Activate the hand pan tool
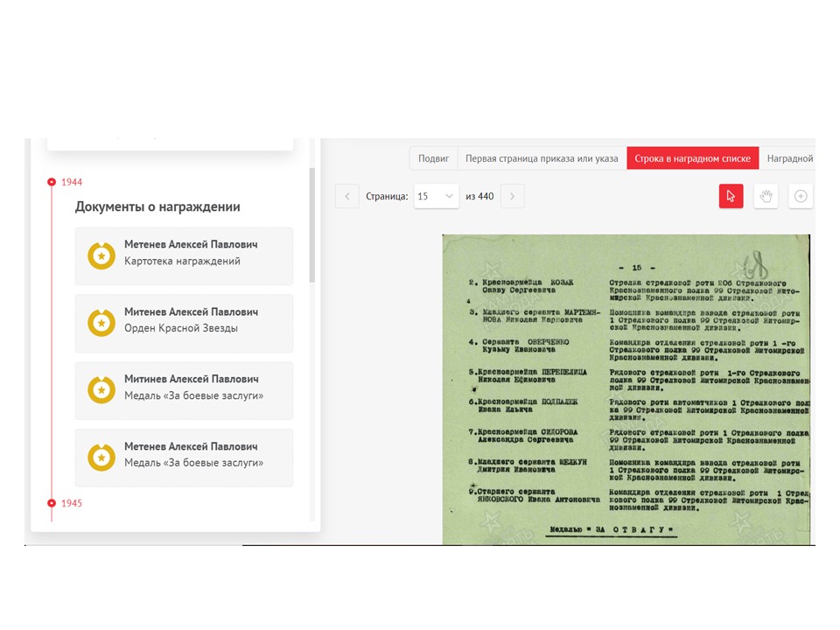 pos(766,196)
